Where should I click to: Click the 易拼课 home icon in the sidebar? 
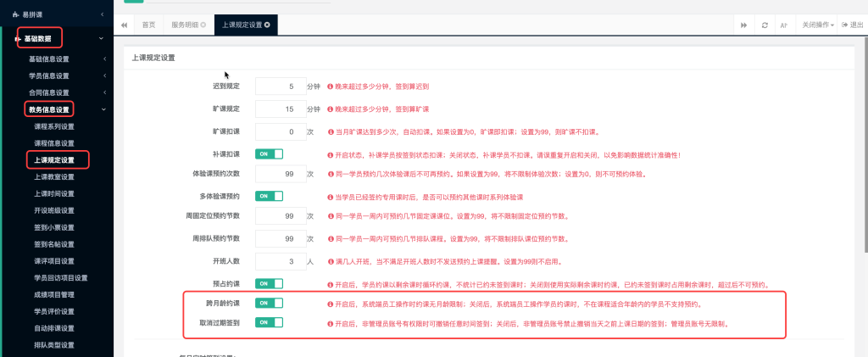click(15, 14)
